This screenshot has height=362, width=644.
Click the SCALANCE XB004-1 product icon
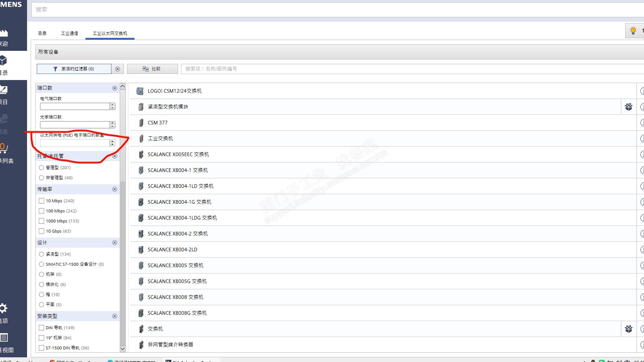click(141, 170)
